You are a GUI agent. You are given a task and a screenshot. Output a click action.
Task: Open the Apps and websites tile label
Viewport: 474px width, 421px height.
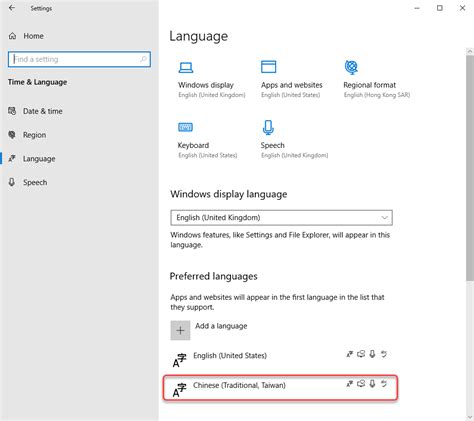pos(292,85)
